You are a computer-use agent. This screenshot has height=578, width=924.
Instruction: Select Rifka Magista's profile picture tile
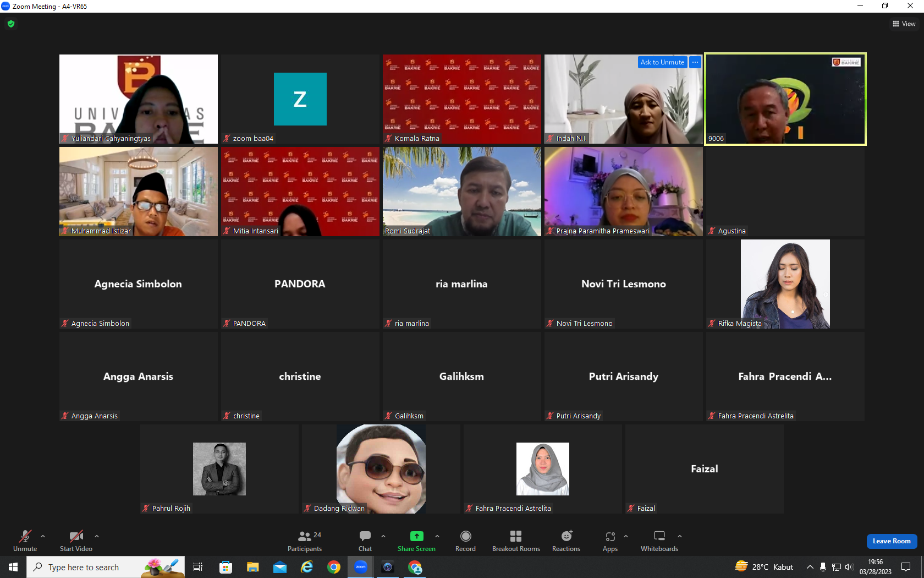point(785,284)
